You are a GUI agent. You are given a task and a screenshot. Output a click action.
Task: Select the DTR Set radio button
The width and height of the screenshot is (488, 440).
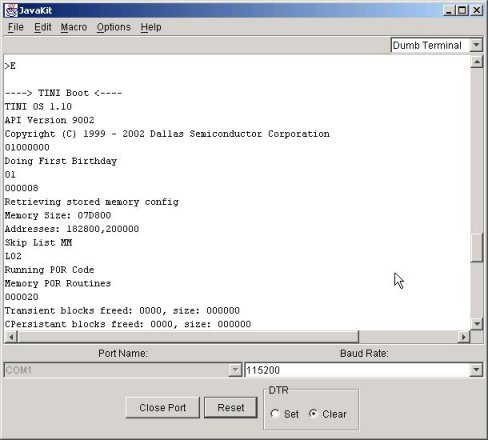tap(275, 414)
